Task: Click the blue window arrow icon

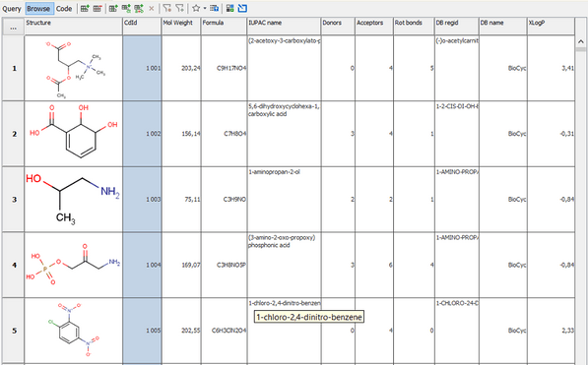Action: coord(242,8)
